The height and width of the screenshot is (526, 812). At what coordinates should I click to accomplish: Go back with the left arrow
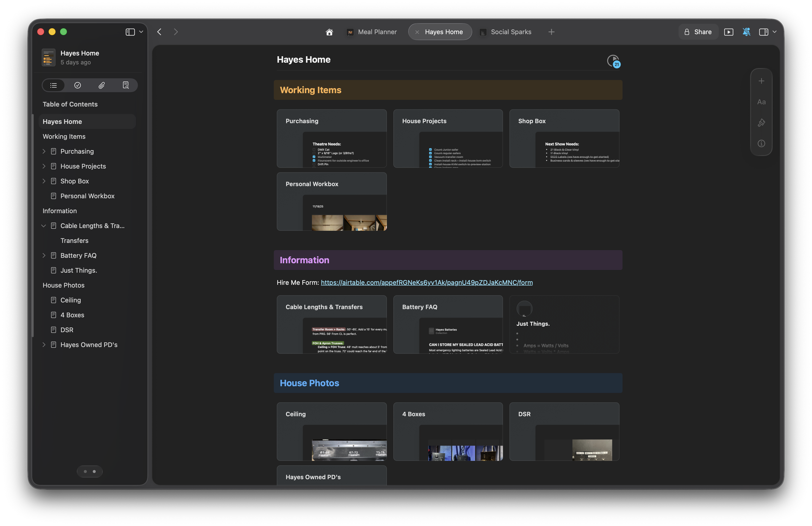(x=159, y=32)
